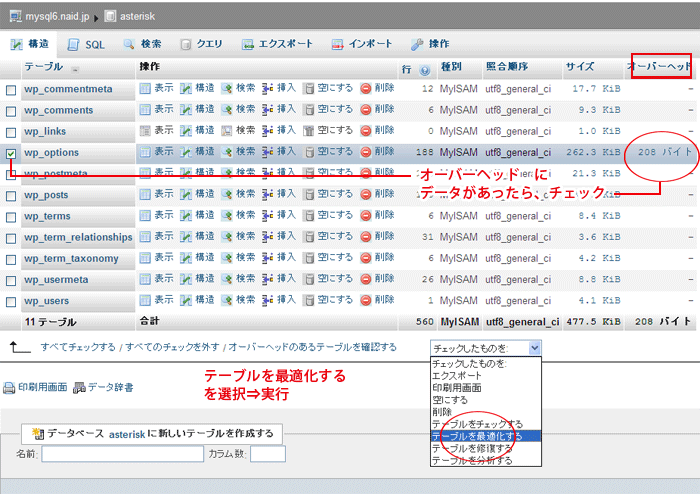Click the insert icon for wp_posts
Screen dimensions: 700x494
[268, 195]
